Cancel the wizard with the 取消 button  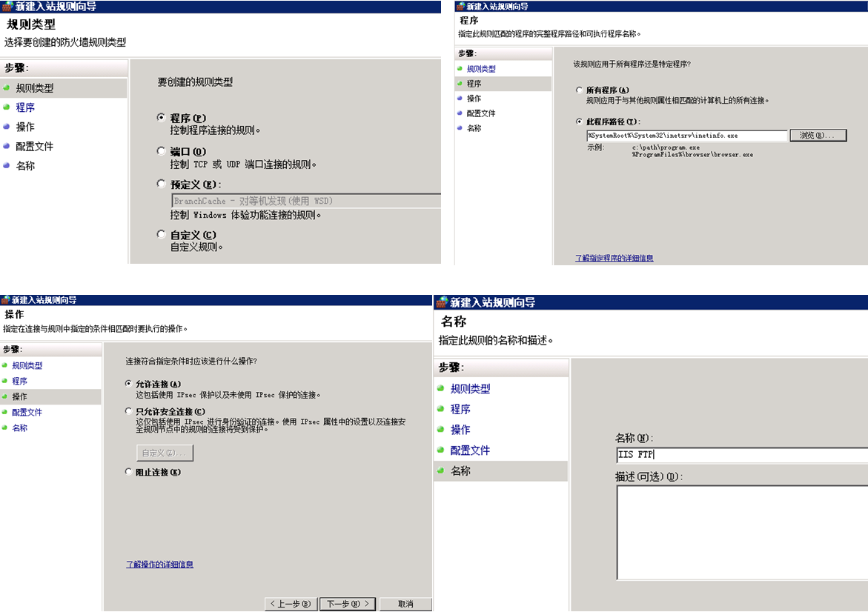(405, 604)
